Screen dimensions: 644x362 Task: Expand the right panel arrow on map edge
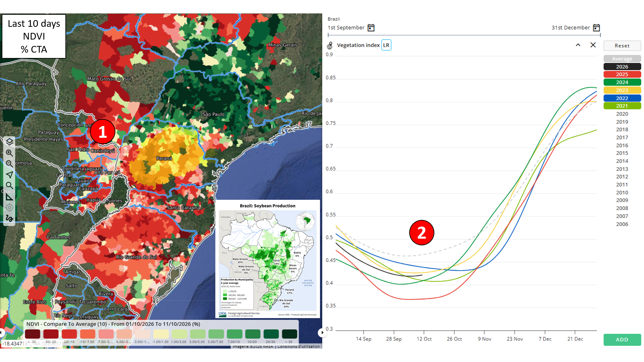[322, 333]
